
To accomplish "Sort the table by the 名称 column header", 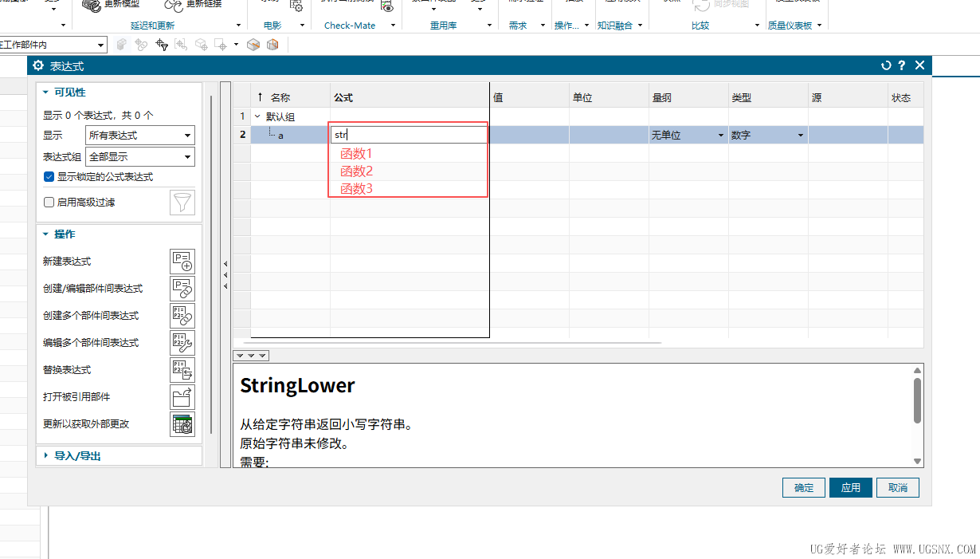I will 291,98.
